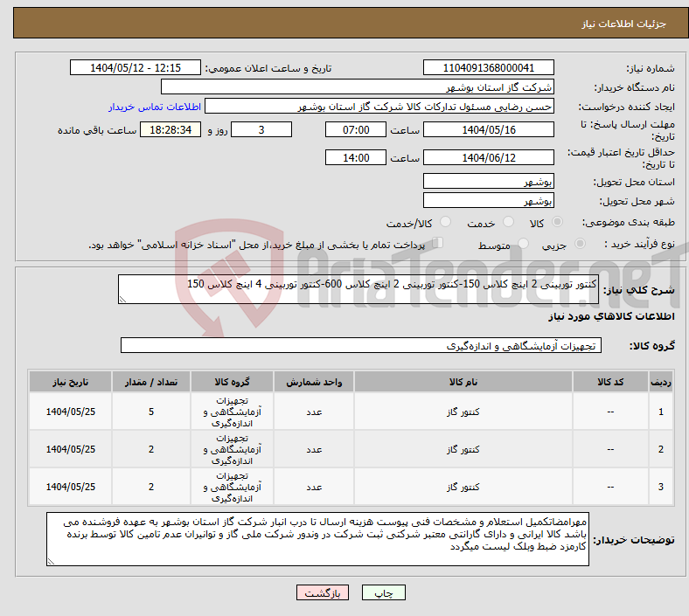
Task: Open the اطلاعات تماس خریدار link
Action: coord(155,107)
